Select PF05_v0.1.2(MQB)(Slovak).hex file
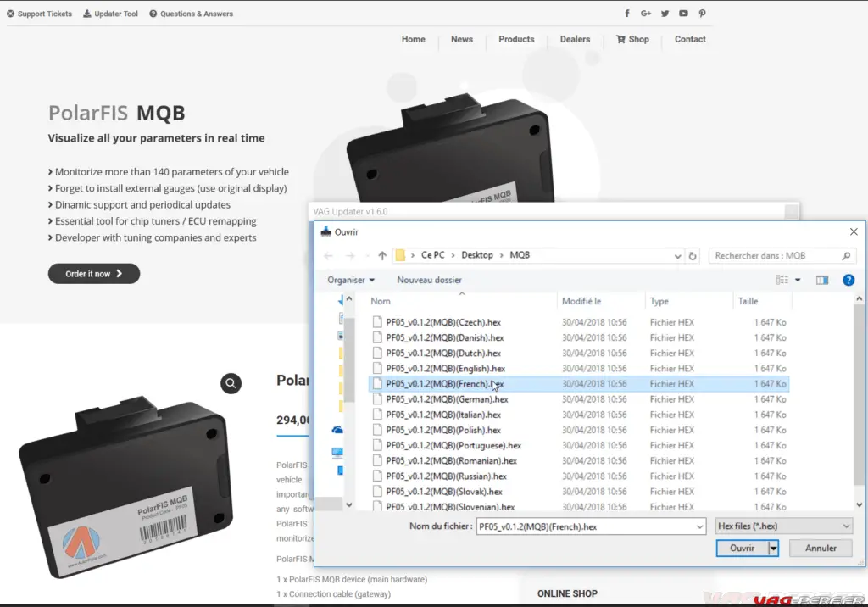Viewport: 868px width, 607px height. [x=579, y=492]
